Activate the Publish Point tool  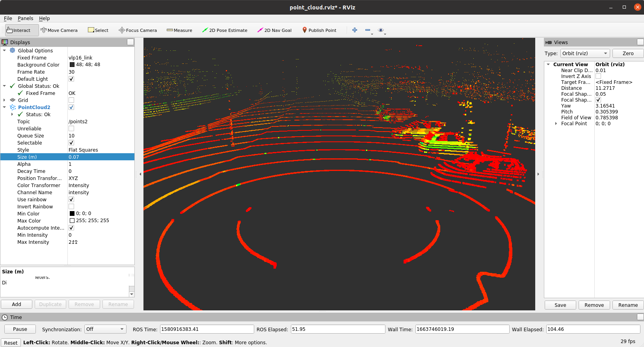[x=319, y=30]
